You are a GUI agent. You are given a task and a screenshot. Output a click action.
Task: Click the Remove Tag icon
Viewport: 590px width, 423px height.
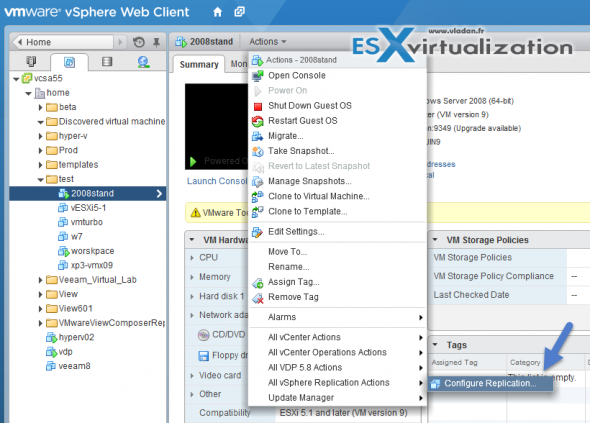click(x=258, y=297)
